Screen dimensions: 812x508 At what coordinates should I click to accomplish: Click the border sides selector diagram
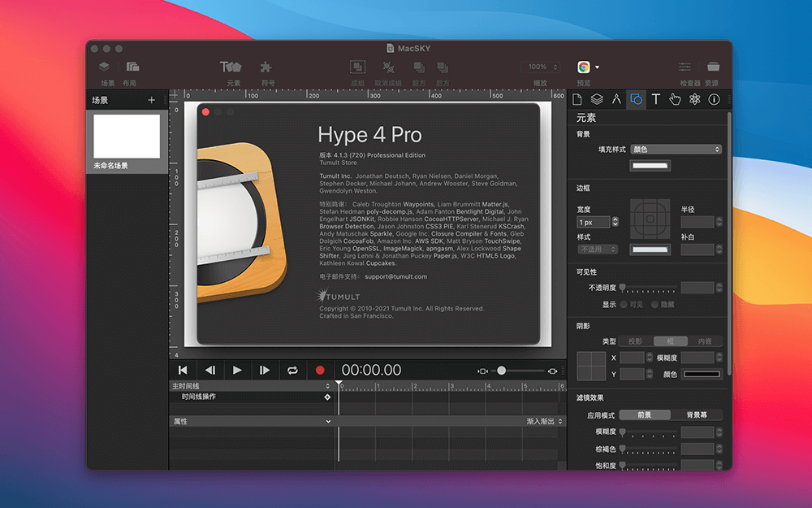pyautogui.click(x=650, y=219)
